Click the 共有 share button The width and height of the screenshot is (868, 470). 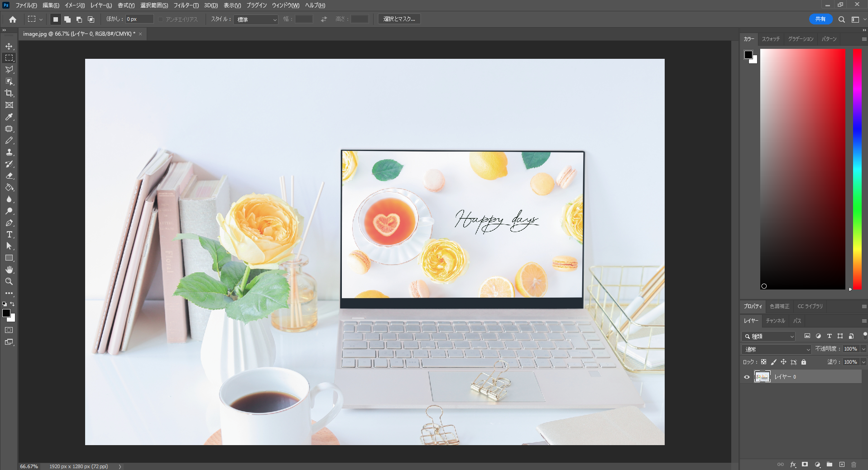point(820,19)
